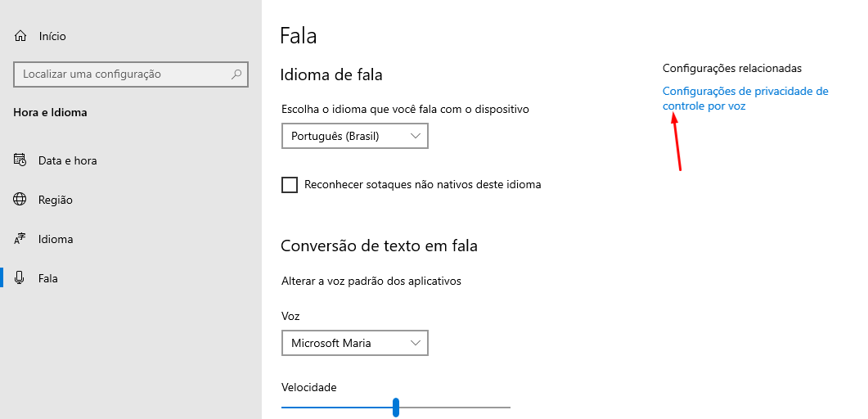Click the Idioma language icon
This screenshot has width=868, height=419.
[x=20, y=239]
